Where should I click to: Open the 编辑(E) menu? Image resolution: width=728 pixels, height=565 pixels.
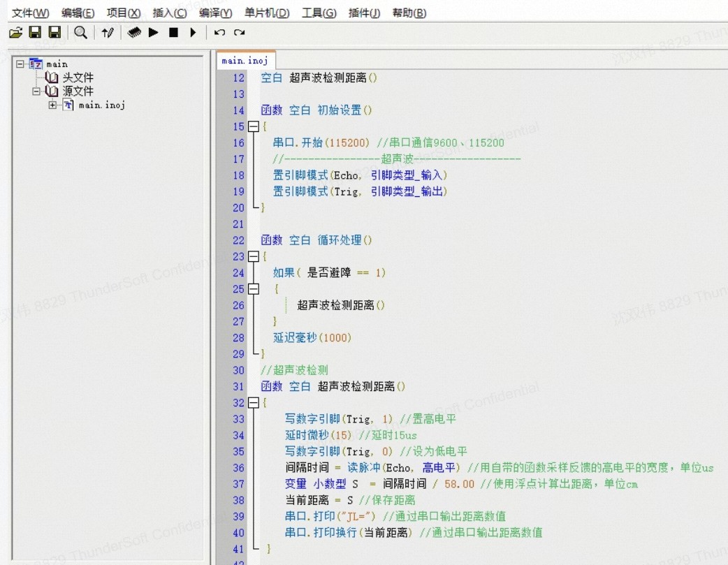click(78, 13)
